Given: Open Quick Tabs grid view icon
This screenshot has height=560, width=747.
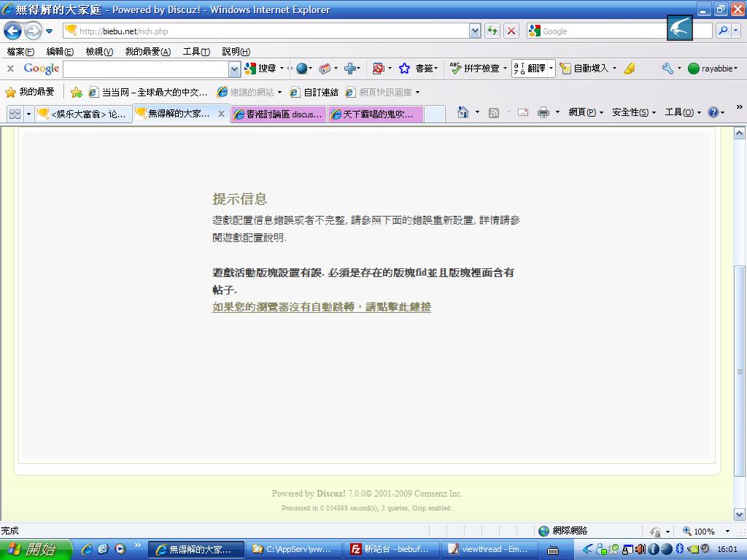Looking at the screenshot, I should [15, 114].
